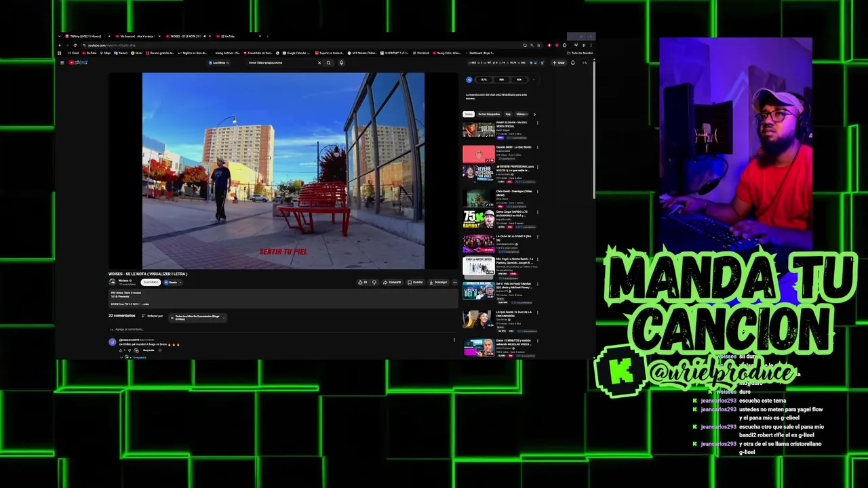Click the Remix dropdown next to Suscribirse

173,282
